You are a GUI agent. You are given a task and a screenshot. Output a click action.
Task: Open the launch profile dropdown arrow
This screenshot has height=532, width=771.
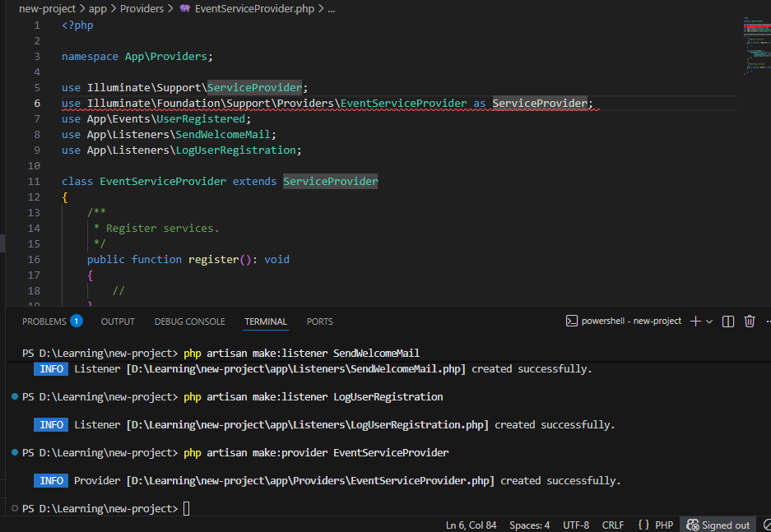[x=709, y=322]
